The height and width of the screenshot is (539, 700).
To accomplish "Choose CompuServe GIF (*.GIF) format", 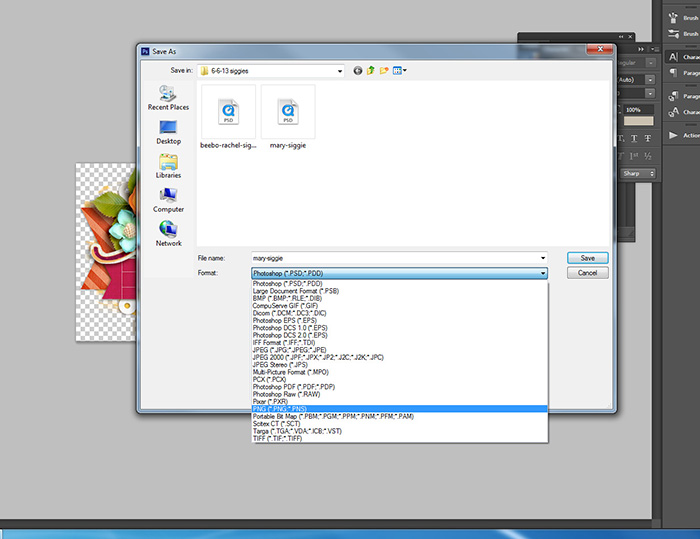I will [399, 305].
